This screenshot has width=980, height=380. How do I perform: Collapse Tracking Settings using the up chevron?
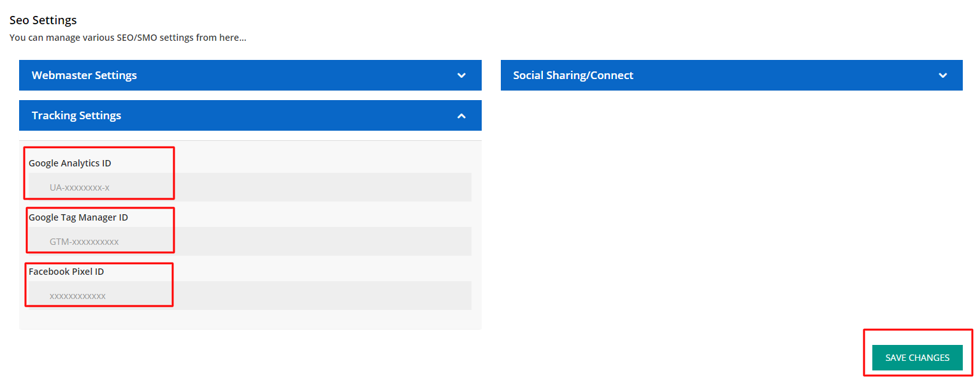click(x=461, y=116)
